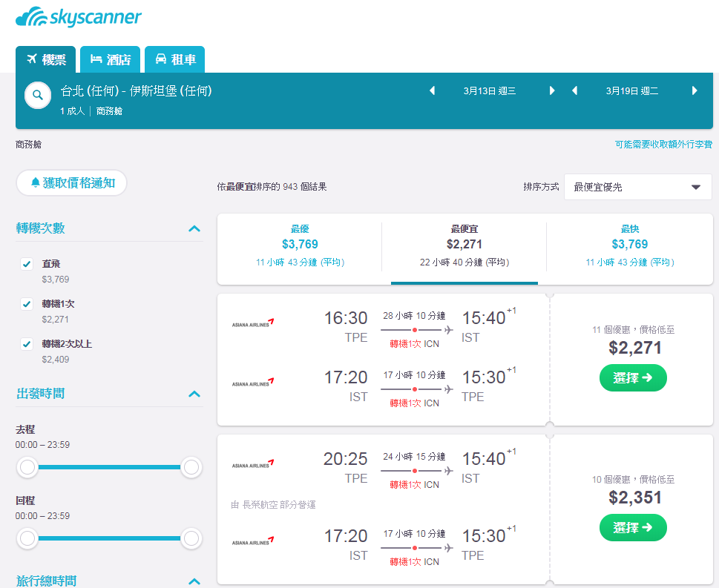Click Asiana Airlines logo on 16:30 flight

pos(253,323)
